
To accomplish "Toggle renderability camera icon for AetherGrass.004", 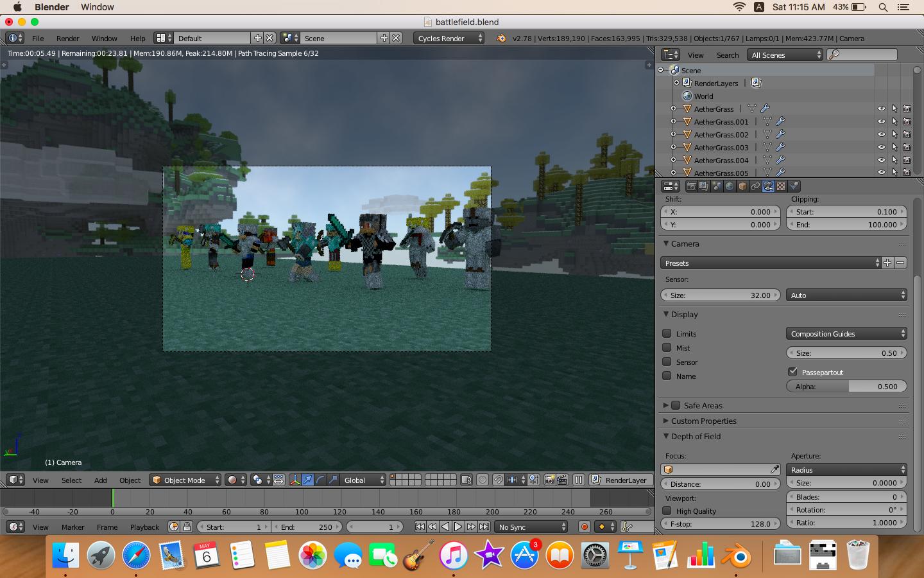I will tap(907, 160).
